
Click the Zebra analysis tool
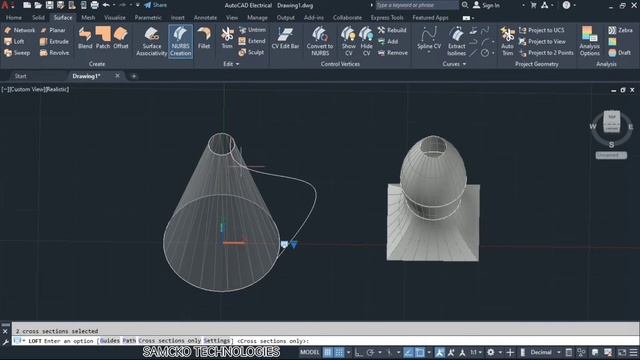point(620,30)
